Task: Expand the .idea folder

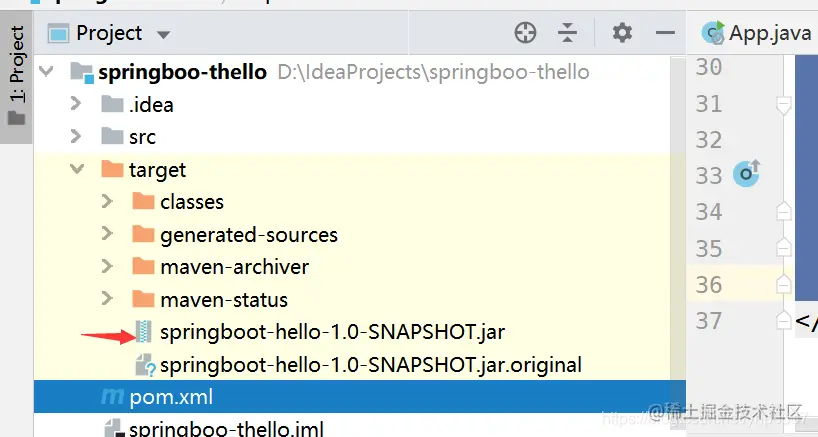Action: coord(76,103)
